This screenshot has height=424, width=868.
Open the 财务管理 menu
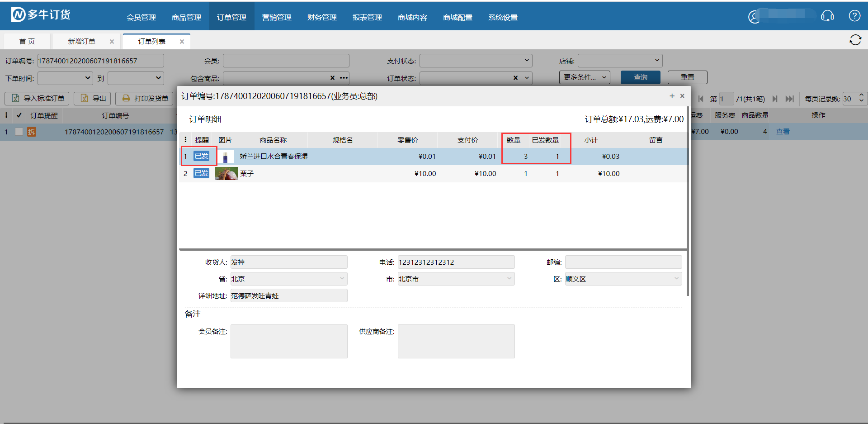point(322,17)
